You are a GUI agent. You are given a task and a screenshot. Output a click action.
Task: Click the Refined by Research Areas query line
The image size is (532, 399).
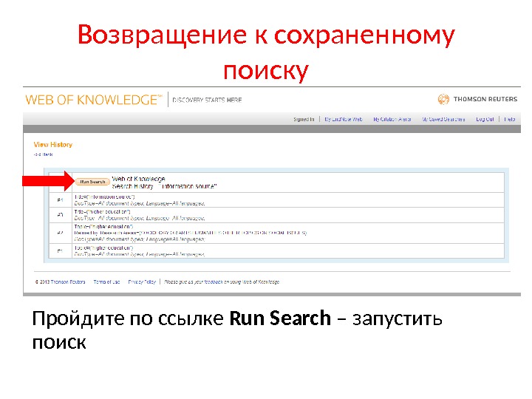(191, 233)
